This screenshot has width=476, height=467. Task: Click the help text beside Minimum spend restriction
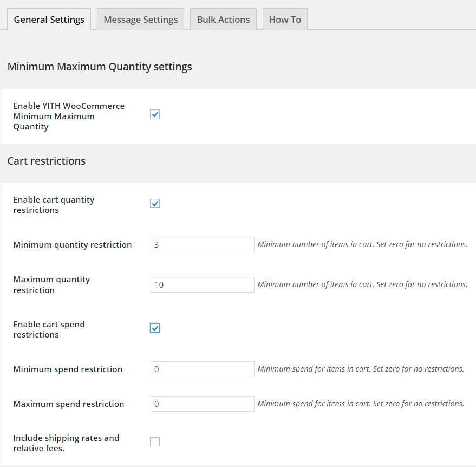(x=361, y=369)
